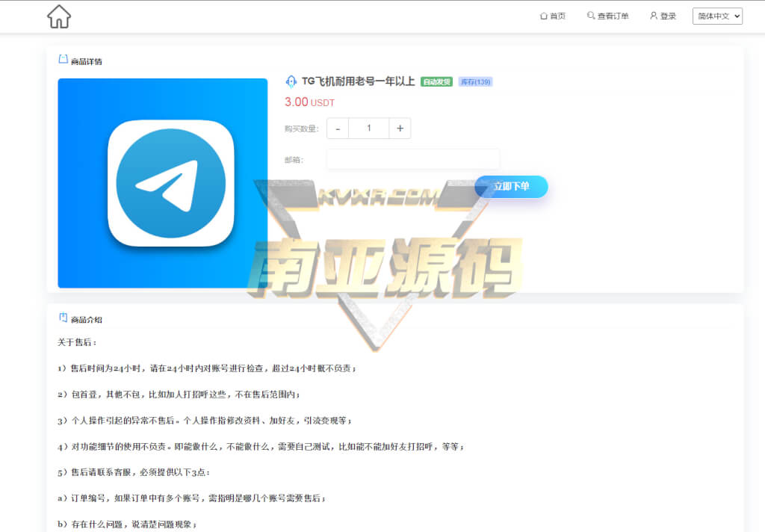Select the line starting 3）个人操作引起的异常
The image size is (765, 532).
pos(205,420)
